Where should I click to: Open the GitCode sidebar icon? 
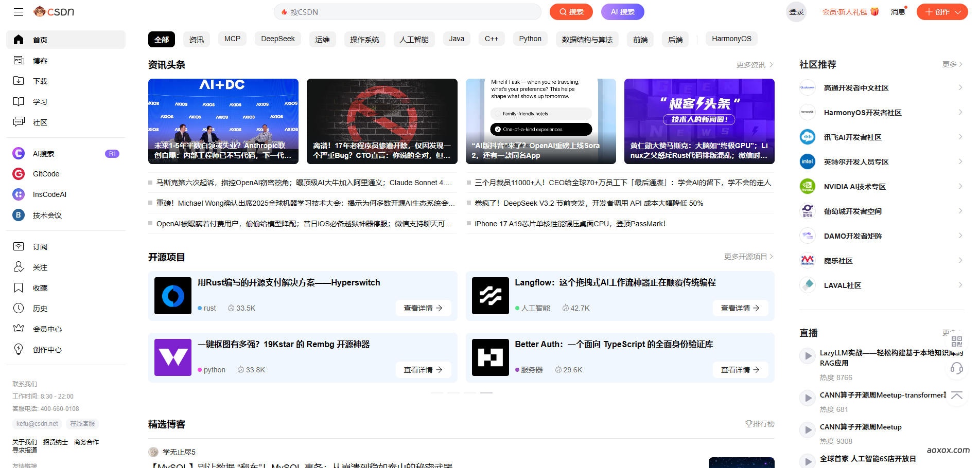click(x=19, y=174)
